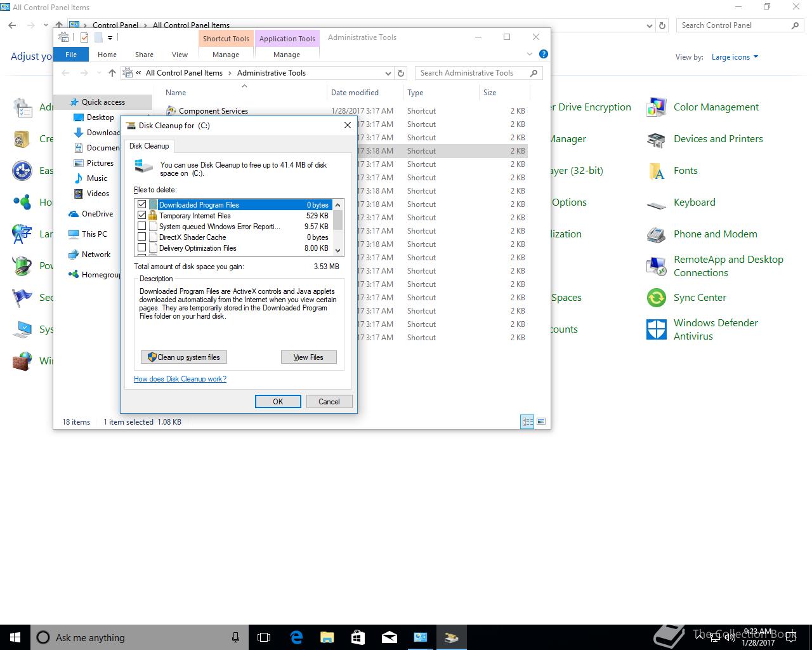The height and width of the screenshot is (650, 812).
Task: Open Fonts in Control Panel
Action: coord(672,171)
